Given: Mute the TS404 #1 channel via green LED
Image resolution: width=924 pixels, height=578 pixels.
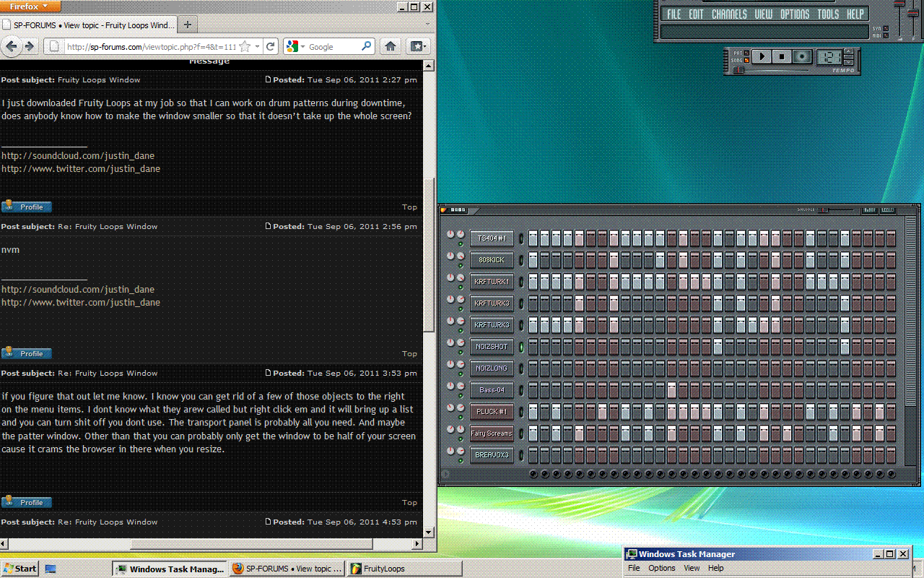Looking at the screenshot, I should click(461, 243).
